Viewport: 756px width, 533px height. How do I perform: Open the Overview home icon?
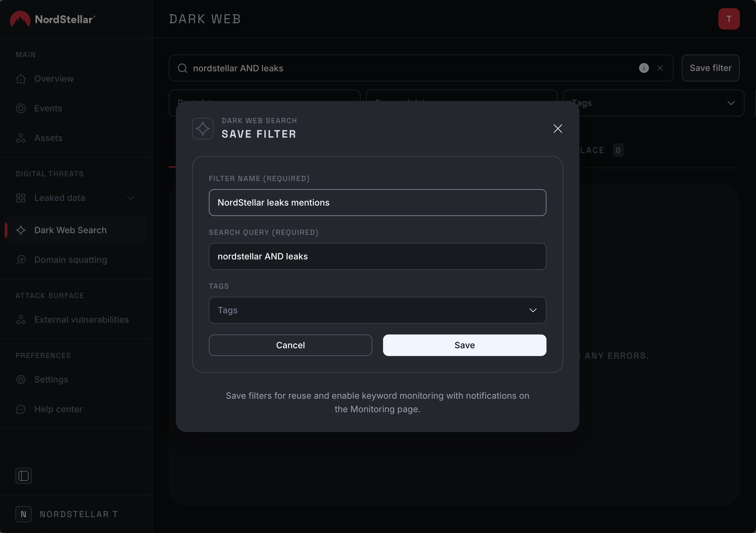(21, 79)
